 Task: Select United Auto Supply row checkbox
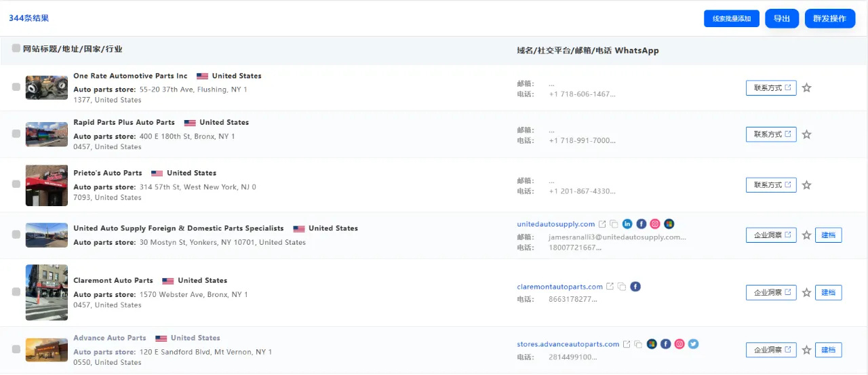[x=16, y=235]
